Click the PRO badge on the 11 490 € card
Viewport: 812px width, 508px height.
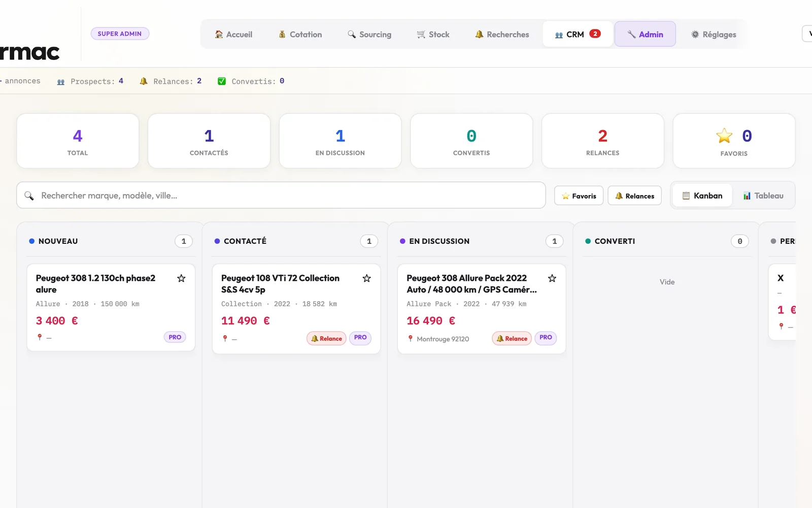(360, 337)
